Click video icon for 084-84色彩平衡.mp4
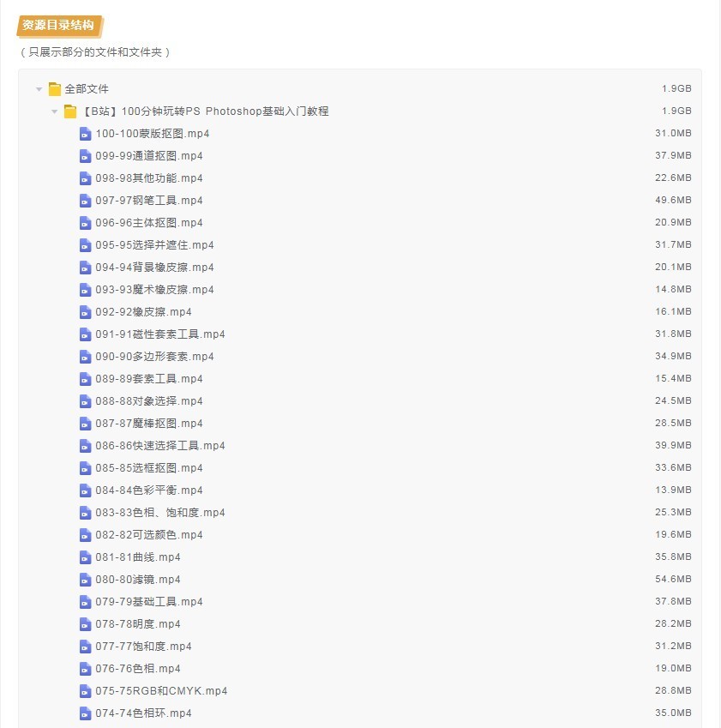The image size is (721, 728). pyautogui.click(x=86, y=490)
